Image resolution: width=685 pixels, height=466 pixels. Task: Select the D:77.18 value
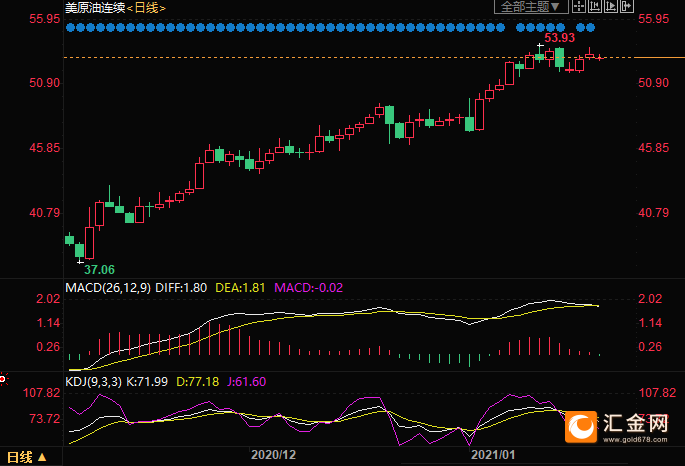coord(197,382)
